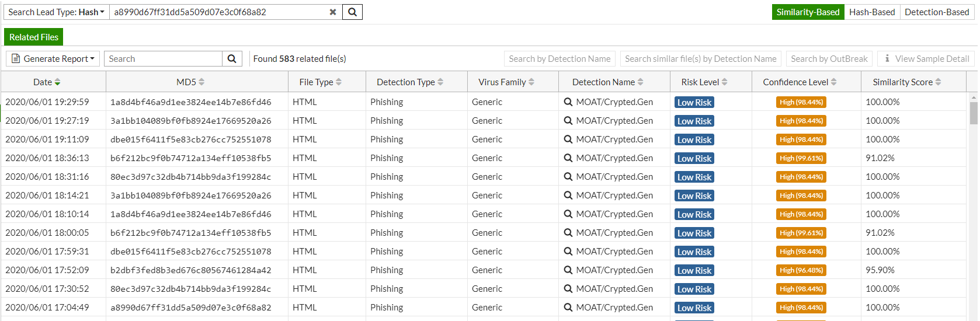Click Search by Detection Name button

click(559, 59)
